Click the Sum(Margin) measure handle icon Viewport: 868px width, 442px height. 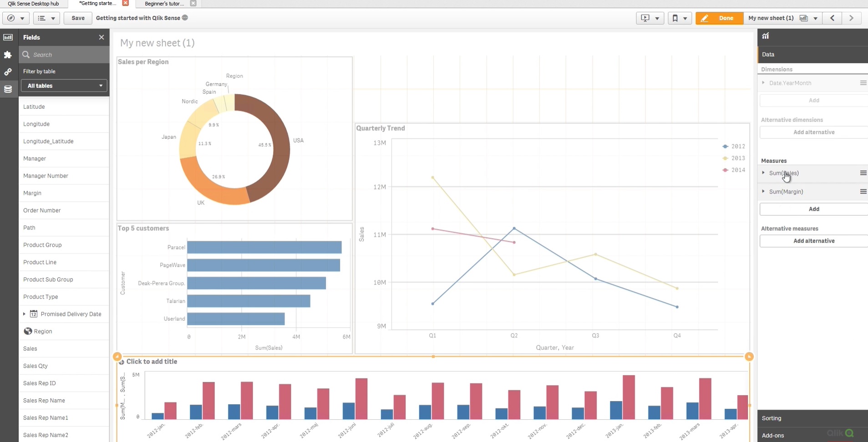pyautogui.click(x=863, y=192)
